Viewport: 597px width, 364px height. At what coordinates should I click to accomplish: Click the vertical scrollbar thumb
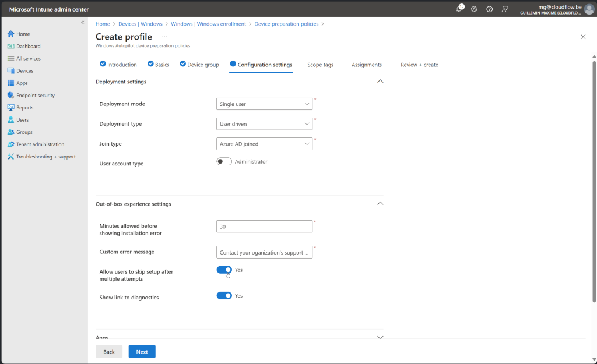594,182
